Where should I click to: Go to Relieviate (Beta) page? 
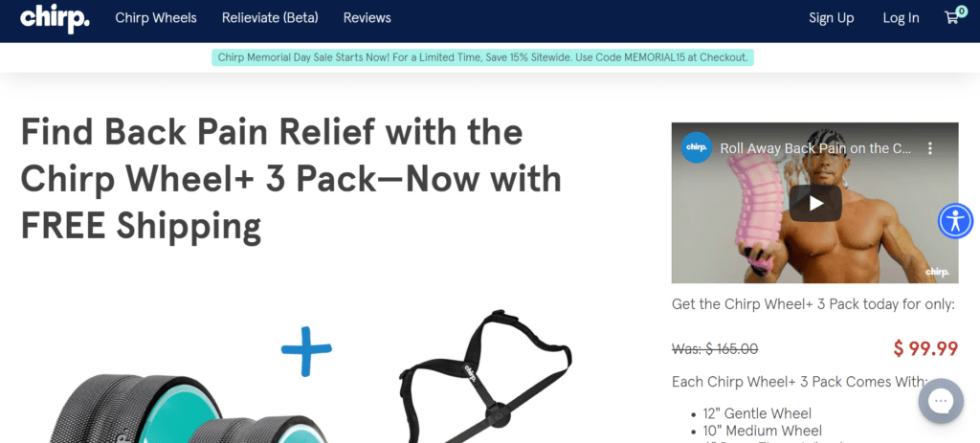pyautogui.click(x=270, y=18)
